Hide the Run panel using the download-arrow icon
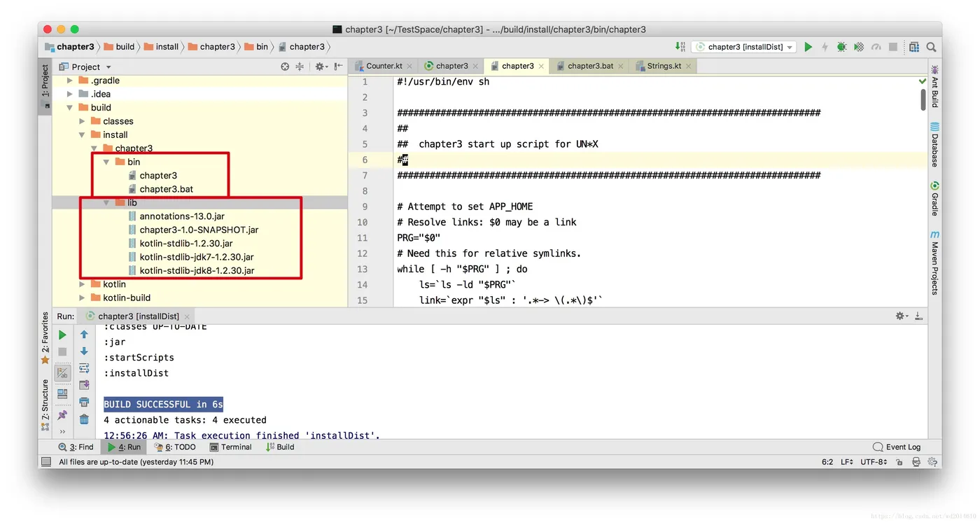 tap(918, 316)
